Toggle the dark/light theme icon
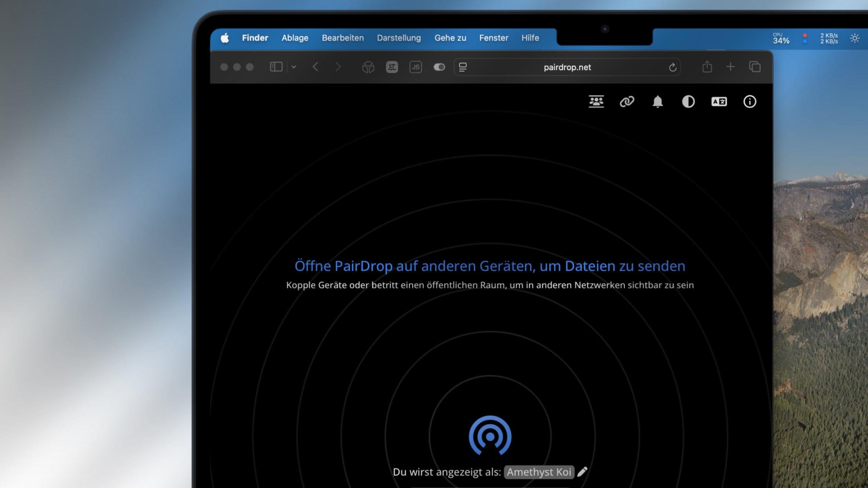The image size is (868, 488). pos(688,101)
